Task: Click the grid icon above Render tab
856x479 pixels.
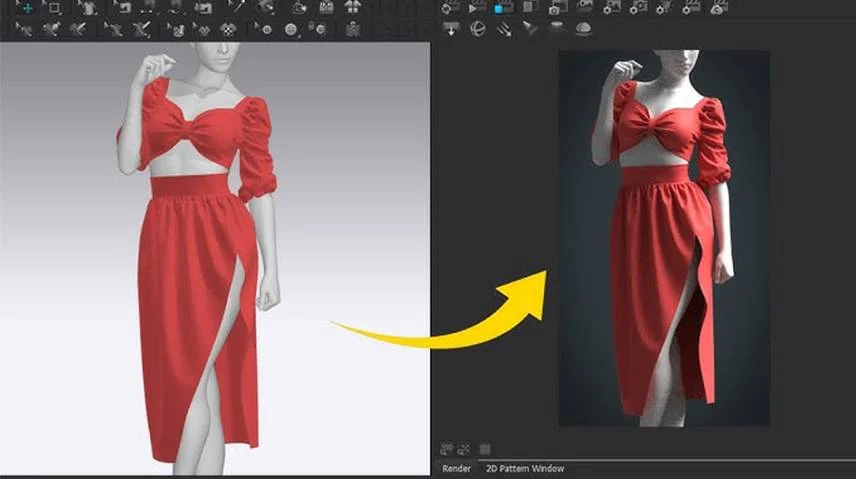Action: [484, 450]
